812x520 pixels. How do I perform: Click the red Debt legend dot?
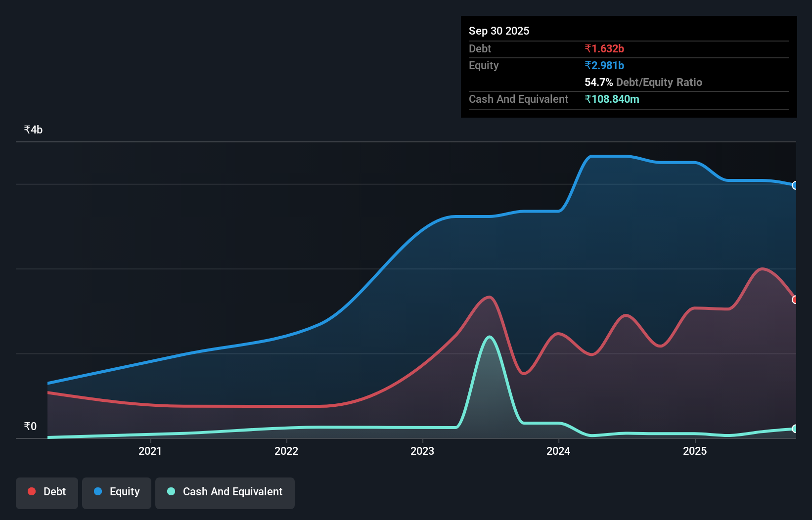pyautogui.click(x=31, y=491)
